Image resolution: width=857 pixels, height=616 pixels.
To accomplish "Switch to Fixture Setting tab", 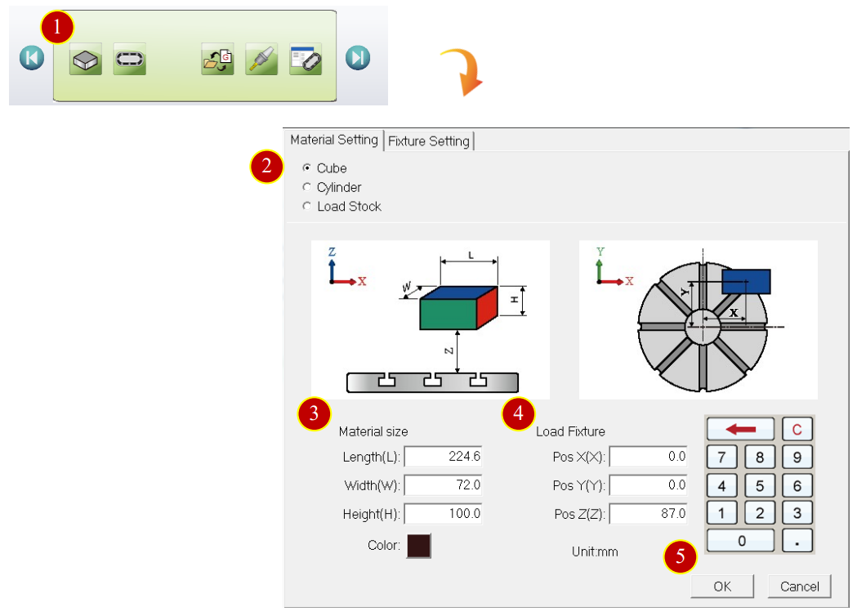I will point(428,141).
